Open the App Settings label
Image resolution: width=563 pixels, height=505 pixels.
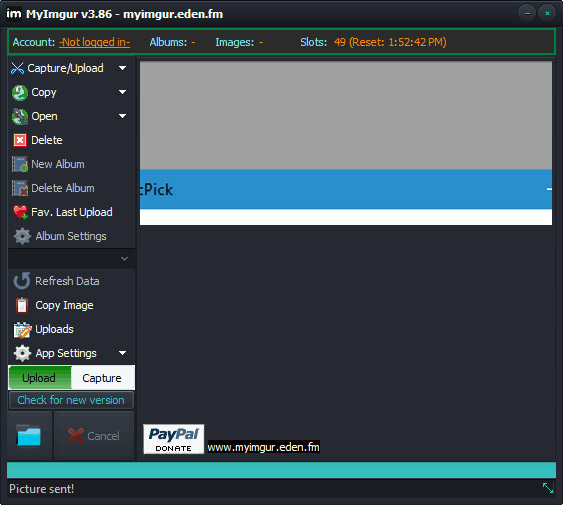click(66, 353)
